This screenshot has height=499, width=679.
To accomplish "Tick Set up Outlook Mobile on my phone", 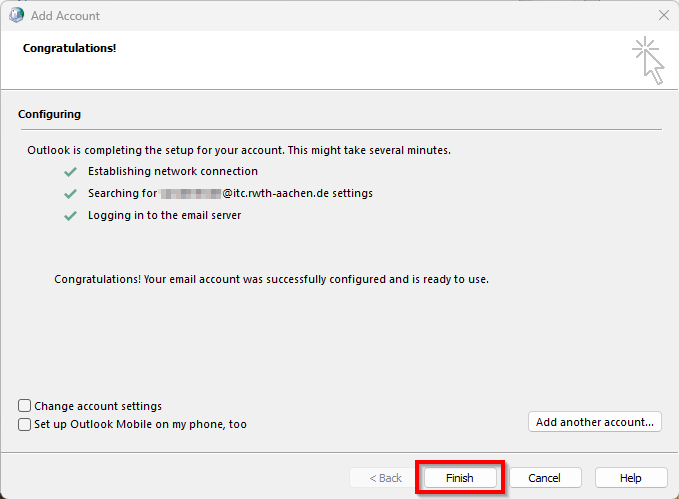I will [x=25, y=424].
